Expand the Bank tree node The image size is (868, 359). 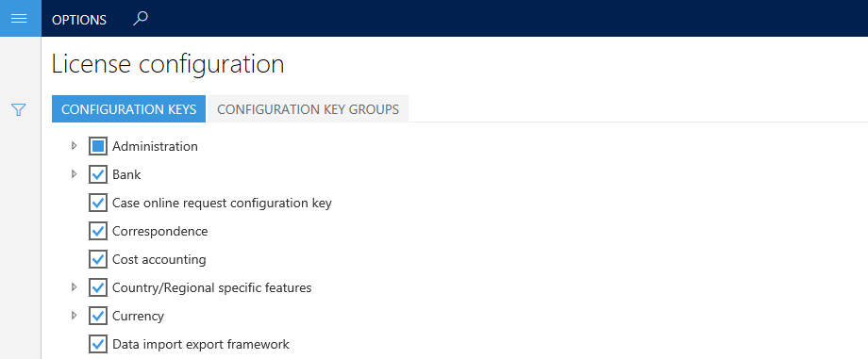pos(74,174)
